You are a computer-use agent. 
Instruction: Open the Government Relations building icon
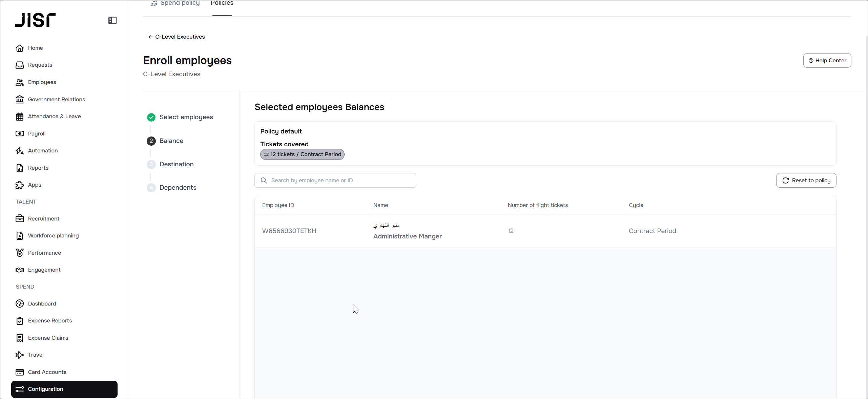click(20, 99)
